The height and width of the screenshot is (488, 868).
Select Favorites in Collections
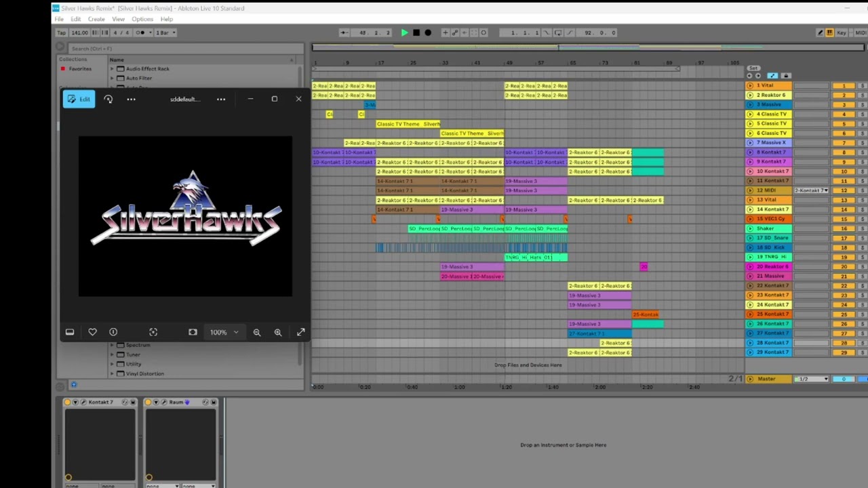pos(79,68)
